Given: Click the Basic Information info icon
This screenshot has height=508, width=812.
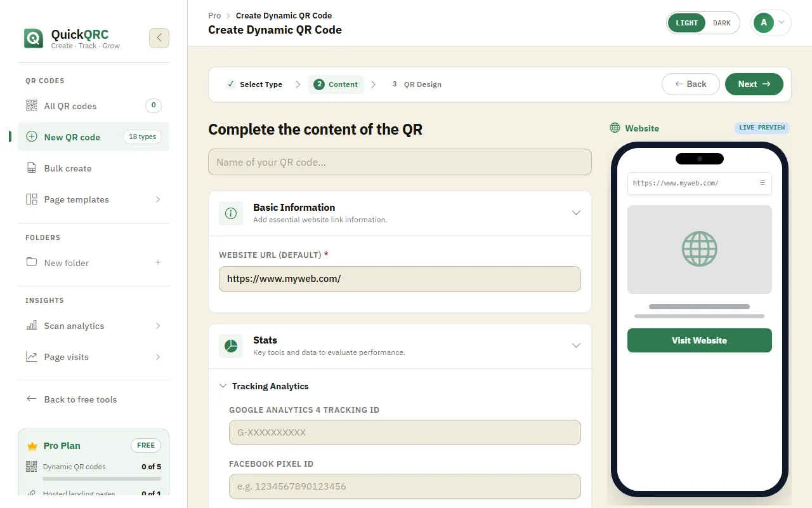Looking at the screenshot, I should [x=231, y=213].
